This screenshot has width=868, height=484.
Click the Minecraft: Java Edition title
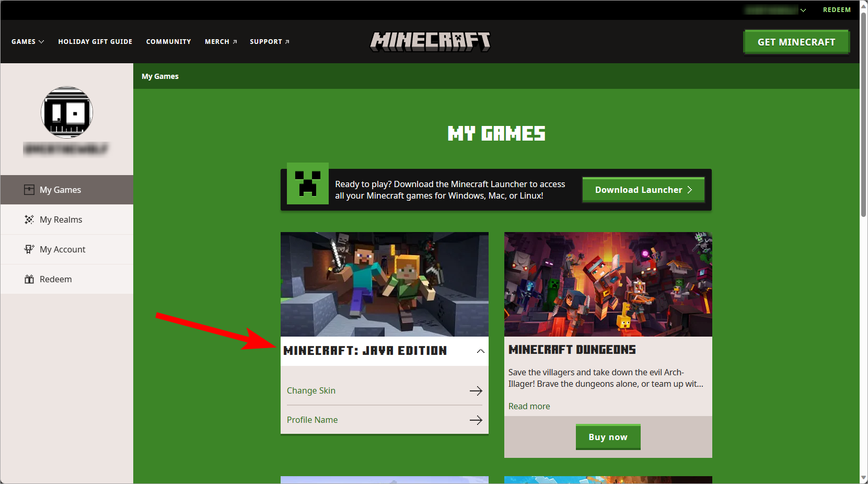[x=365, y=351]
